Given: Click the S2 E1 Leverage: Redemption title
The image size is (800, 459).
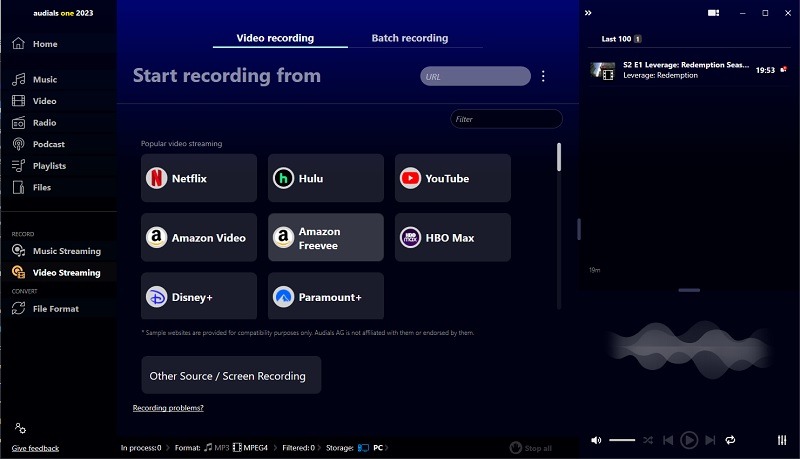Looking at the screenshot, I should tap(686, 65).
